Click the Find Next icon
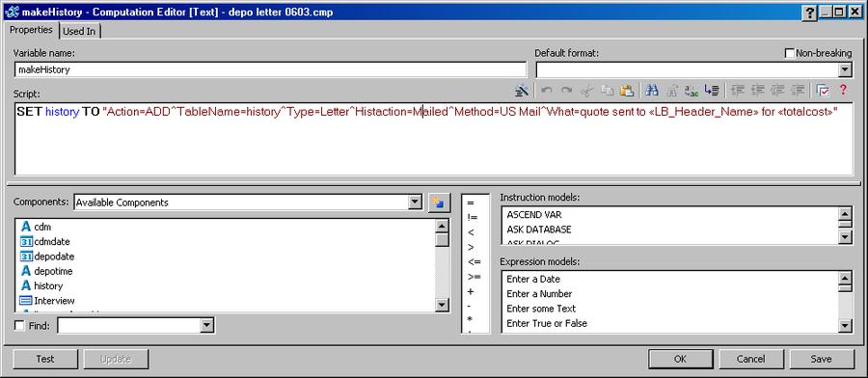The image size is (868, 378). (671, 91)
